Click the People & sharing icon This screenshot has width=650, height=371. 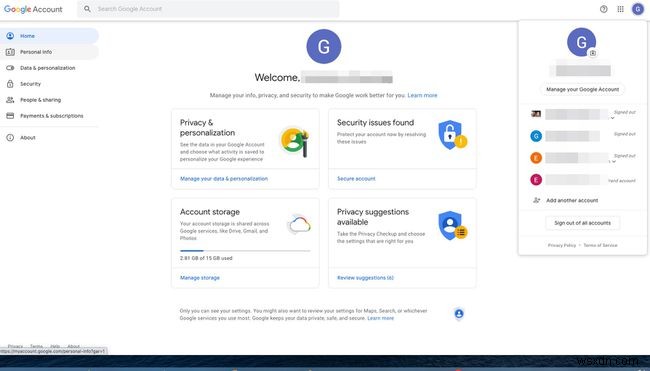pyautogui.click(x=10, y=100)
